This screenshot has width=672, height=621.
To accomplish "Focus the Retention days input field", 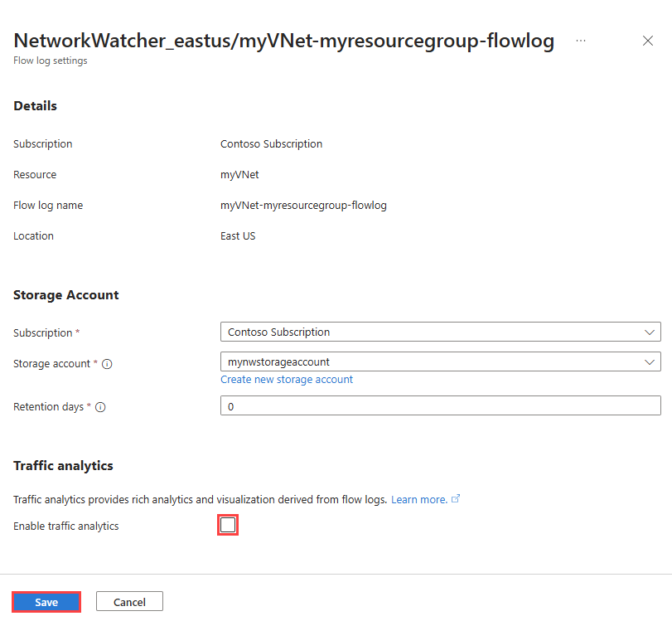I will click(x=439, y=406).
